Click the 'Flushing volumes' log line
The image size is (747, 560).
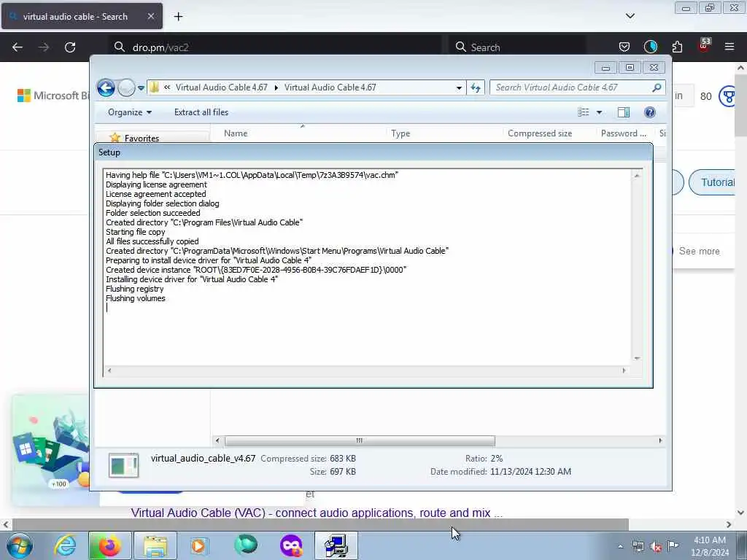135,298
